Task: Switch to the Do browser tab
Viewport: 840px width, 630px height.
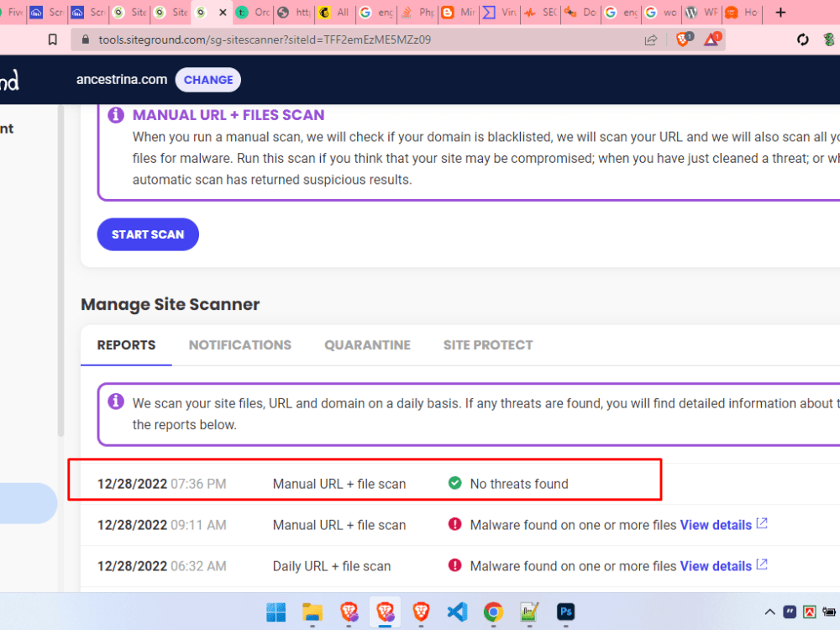Action: (x=581, y=13)
